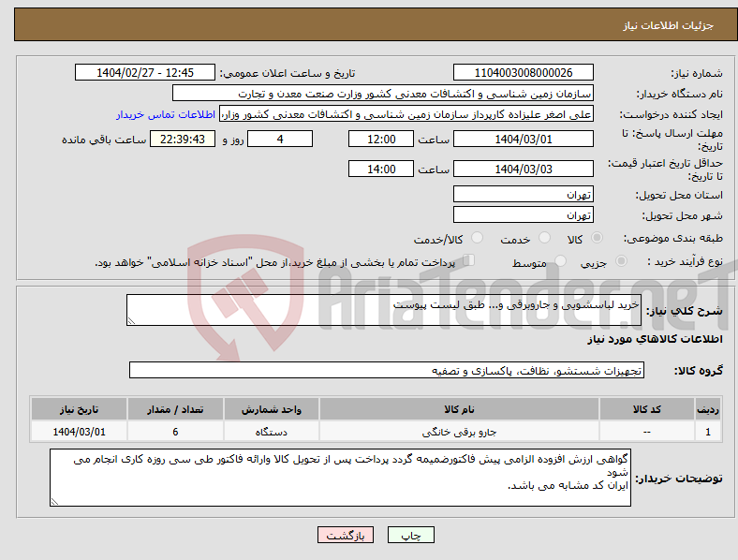Viewport: 738px width, 560px height.
Task: Click the واحد شمارش column header
Action: [272, 409]
